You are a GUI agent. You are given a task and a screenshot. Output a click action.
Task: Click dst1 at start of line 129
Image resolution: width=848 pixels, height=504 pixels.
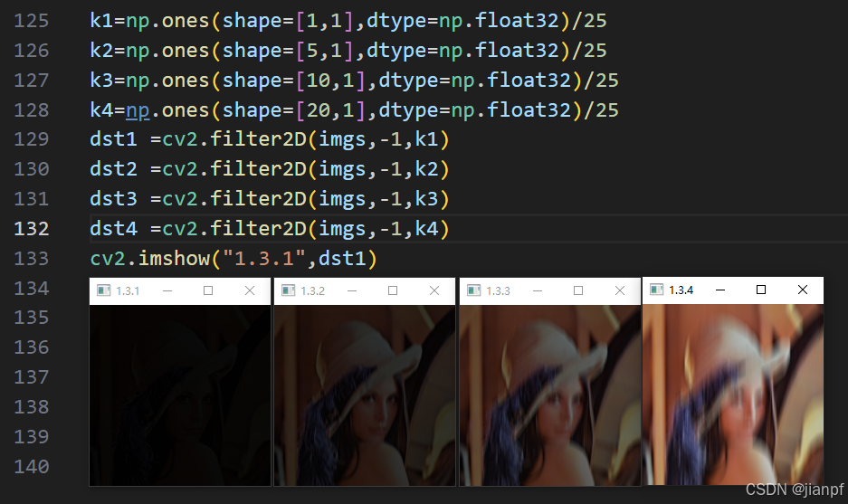pyautogui.click(x=113, y=139)
